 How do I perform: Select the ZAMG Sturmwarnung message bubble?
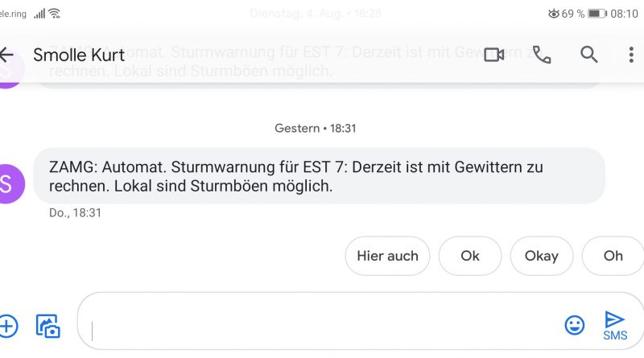(319, 176)
